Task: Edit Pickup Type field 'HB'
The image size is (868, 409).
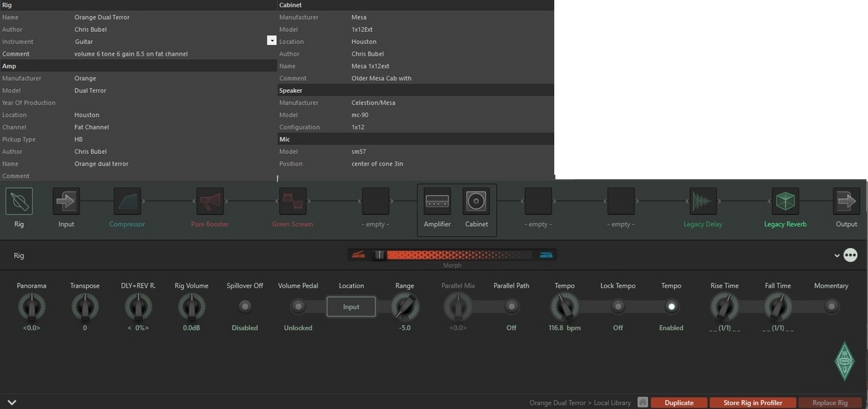Action: tap(174, 139)
